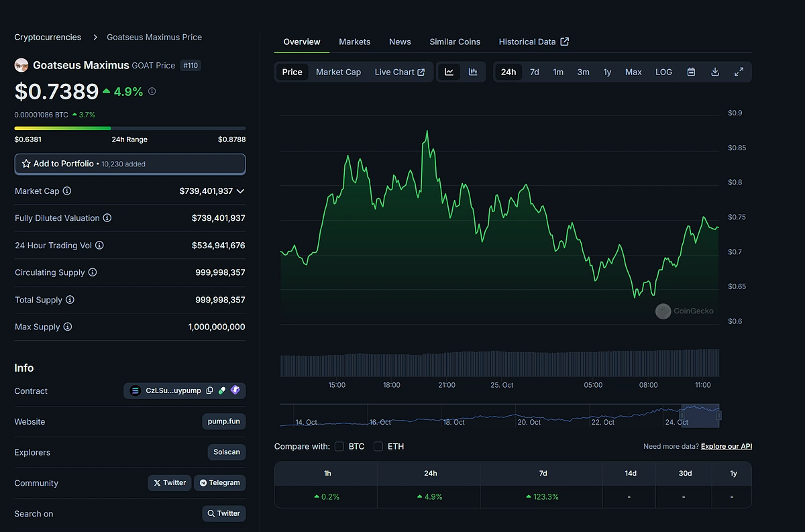
Task: Switch to the Markets tab
Action: click(x=354, y=42)
